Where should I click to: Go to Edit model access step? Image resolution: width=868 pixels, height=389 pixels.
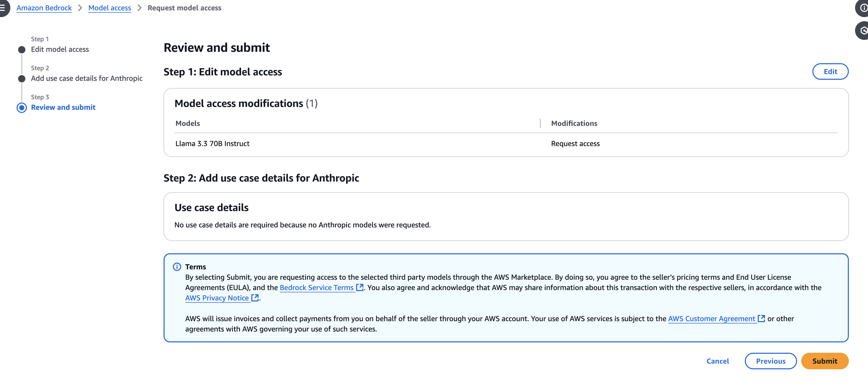click(60, 49)
